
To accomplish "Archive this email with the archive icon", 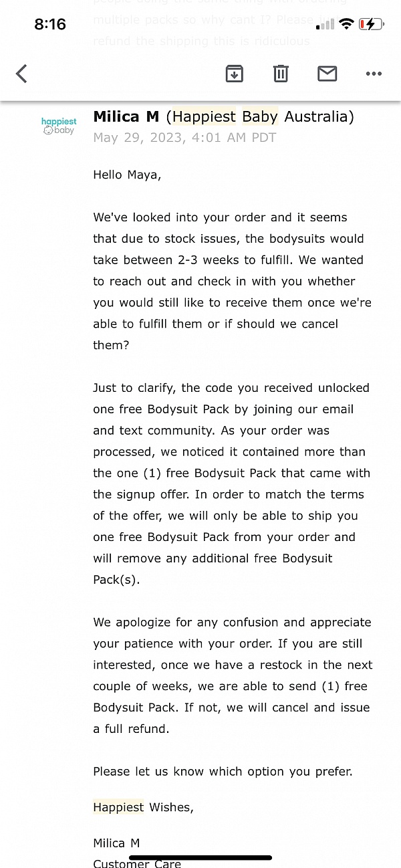I will [234, 74].
